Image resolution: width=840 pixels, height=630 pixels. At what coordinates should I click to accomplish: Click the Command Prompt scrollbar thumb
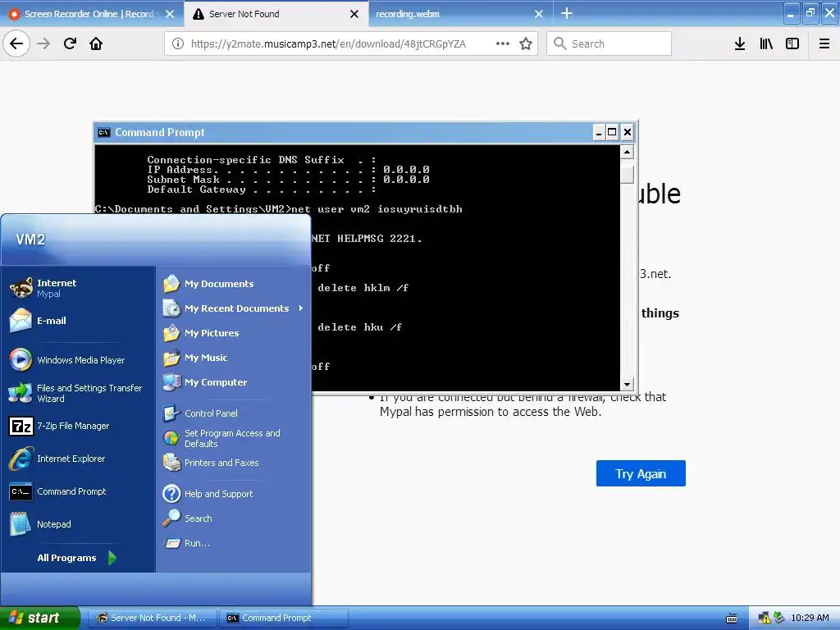pos(628,175)
